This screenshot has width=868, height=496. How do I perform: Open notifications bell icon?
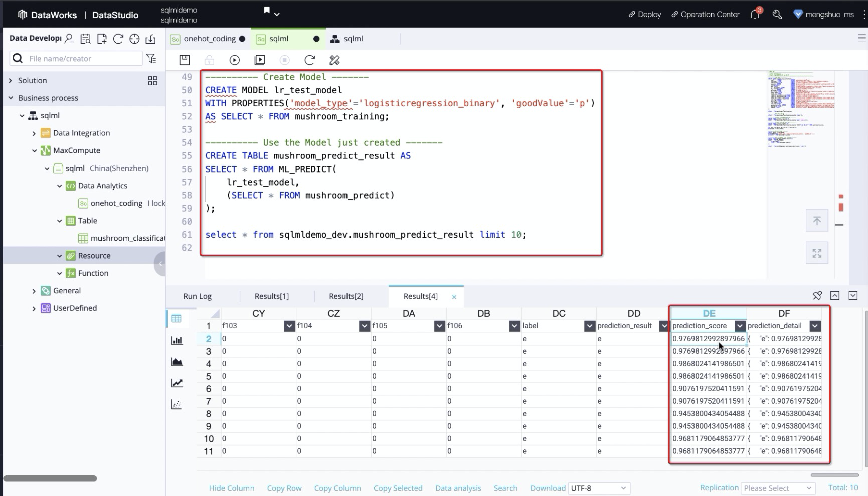pyautogui.click(x=755, y=14)
